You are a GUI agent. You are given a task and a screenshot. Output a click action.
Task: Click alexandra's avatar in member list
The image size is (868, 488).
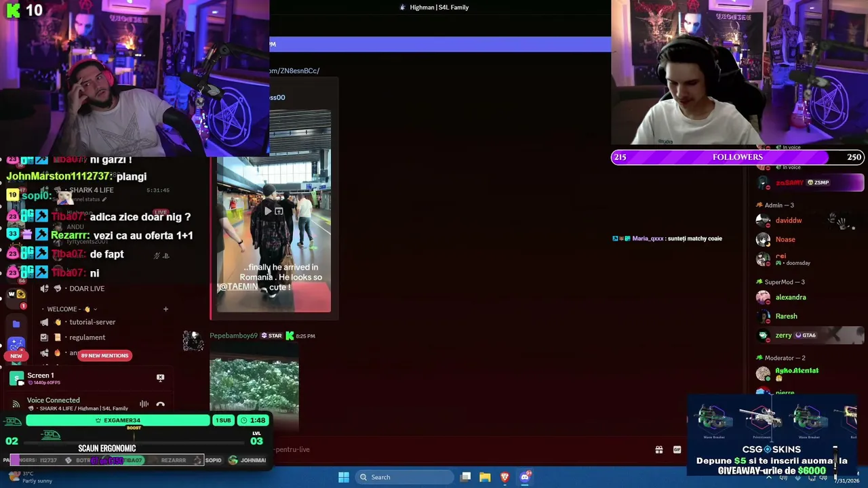tap(764, 298)
